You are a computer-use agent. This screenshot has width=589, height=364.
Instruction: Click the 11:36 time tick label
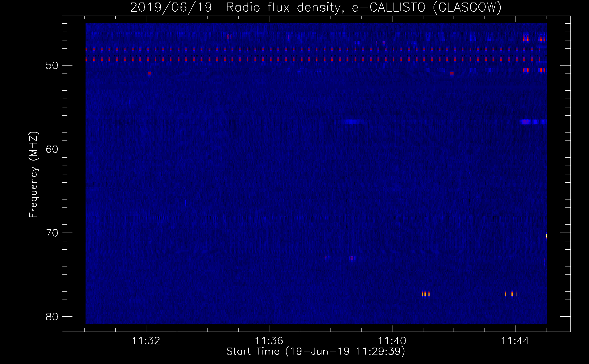(x=269, y=341)
